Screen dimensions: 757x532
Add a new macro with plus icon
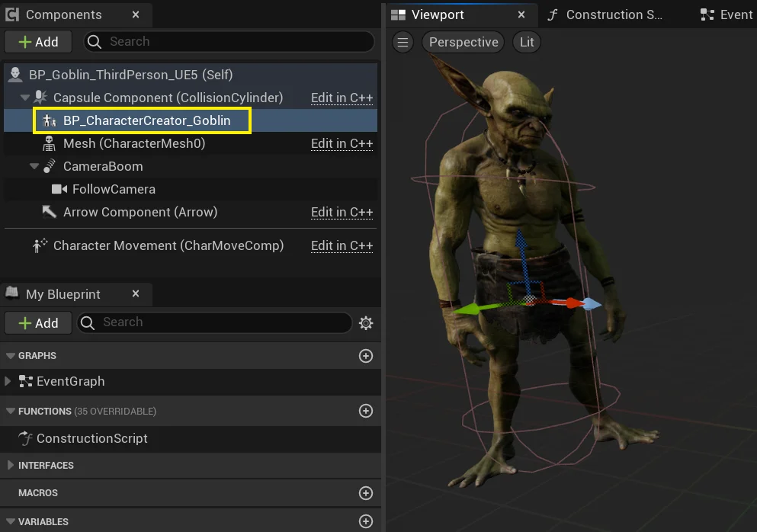(x=366, y=493)
